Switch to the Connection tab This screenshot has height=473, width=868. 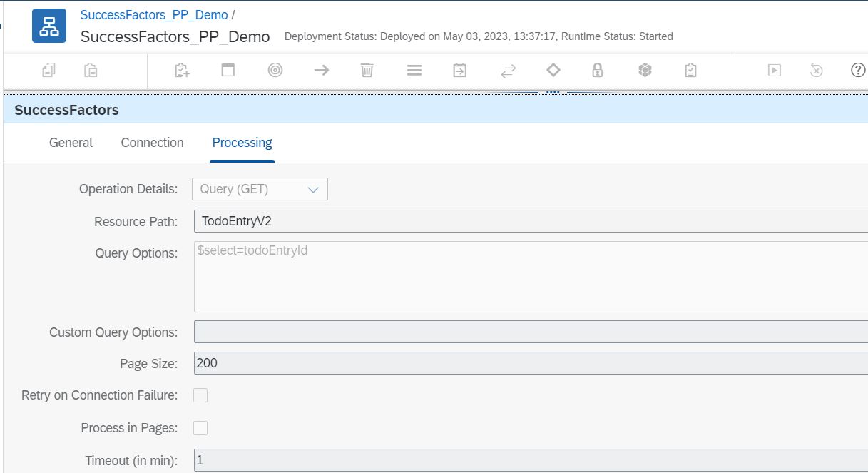click(x=152, y=143)
